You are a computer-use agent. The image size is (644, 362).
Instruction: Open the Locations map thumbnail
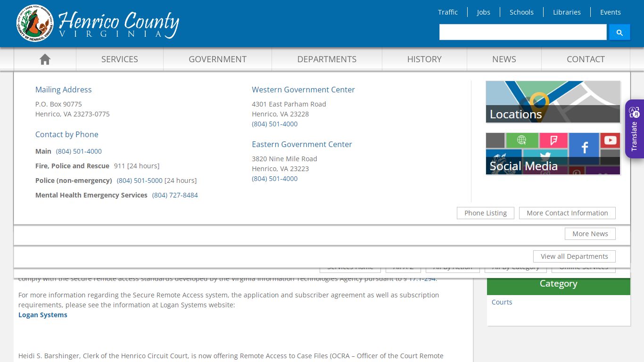pyautogui.click(x=553, y=102)
